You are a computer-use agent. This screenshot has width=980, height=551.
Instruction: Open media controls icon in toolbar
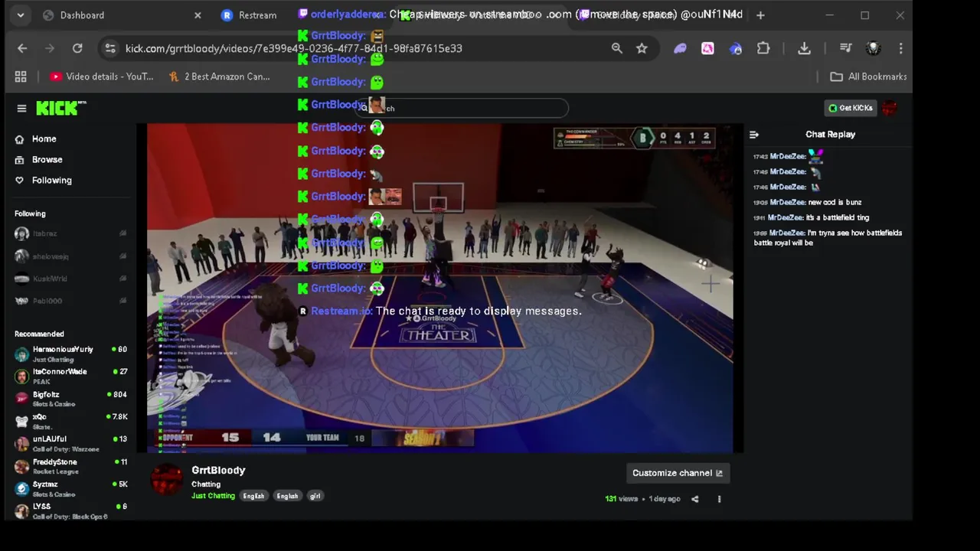pyautogui.click(x=845, y=48)
